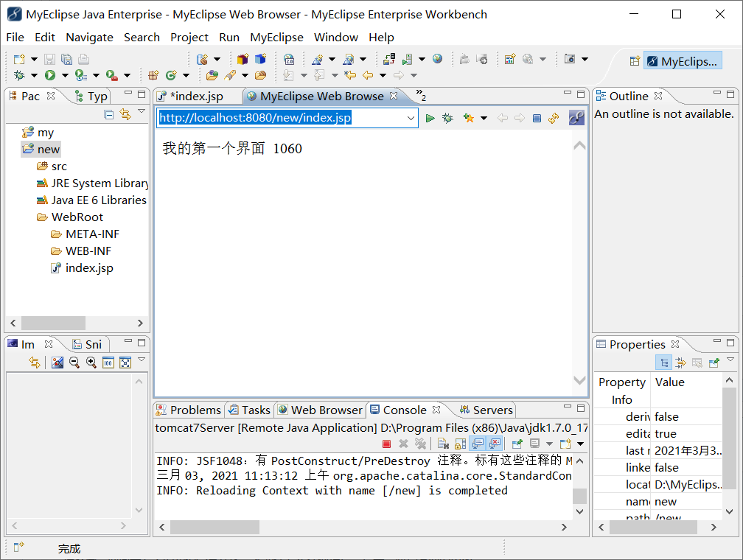
Task: Click the Open Perspective icon
Action: 635,61
